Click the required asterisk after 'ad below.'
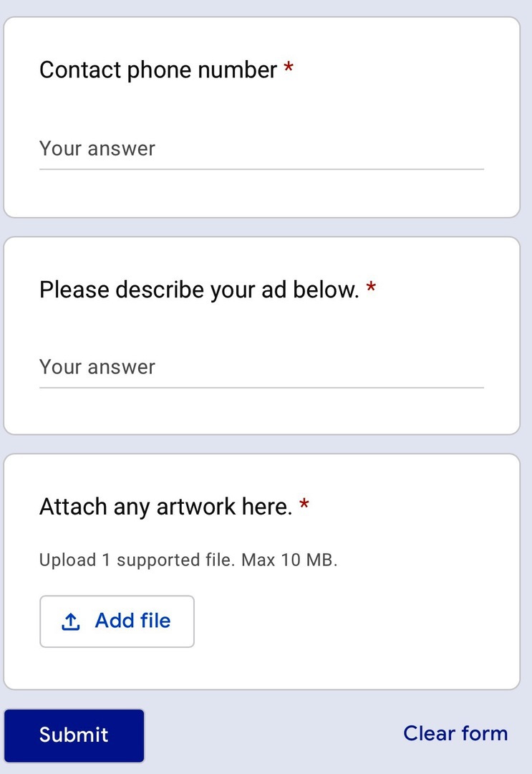The height and width of the screenshot is (774, 532). [x=372, y=287]
